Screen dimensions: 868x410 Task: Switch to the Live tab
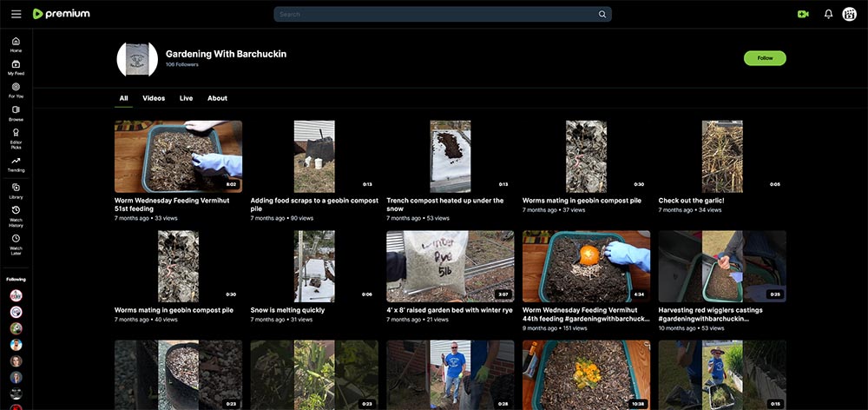pos(186,98)
